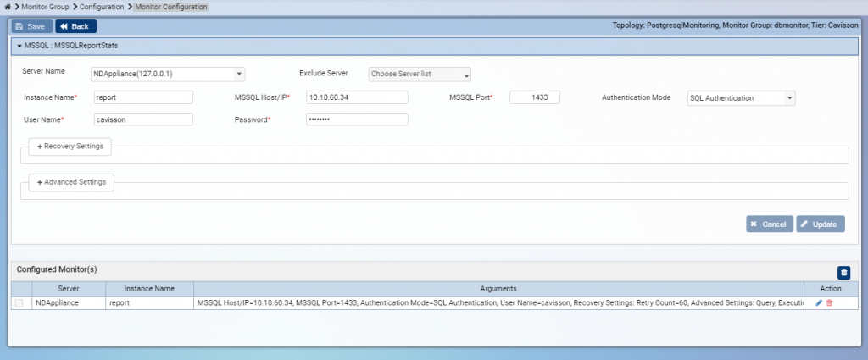
Task: Click the Update button
Action: point(820,224)
